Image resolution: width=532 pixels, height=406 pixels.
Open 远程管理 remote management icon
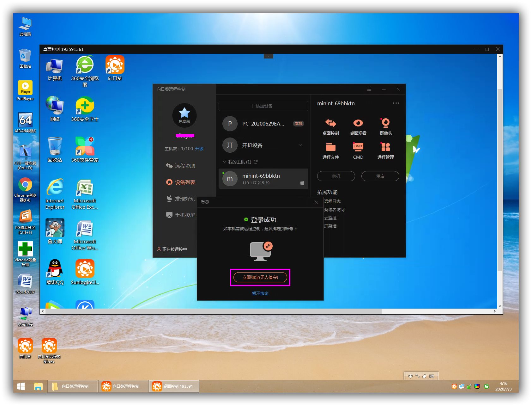[385, 147]
